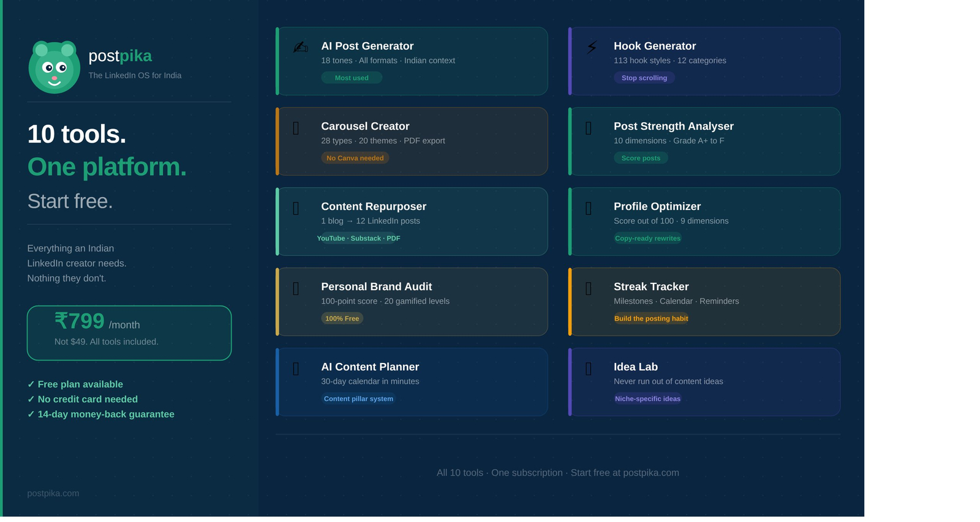Open the Personal Brand Audit card title

376,286
